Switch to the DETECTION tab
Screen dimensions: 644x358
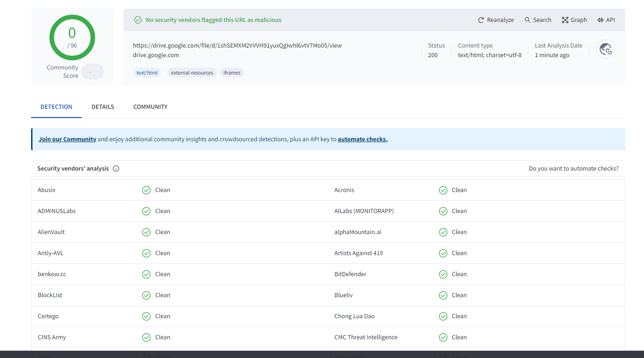(x=56, y=107)
